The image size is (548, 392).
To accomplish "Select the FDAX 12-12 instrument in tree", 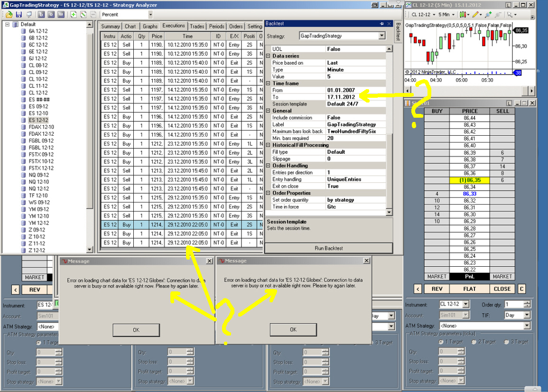I will 41,133.
